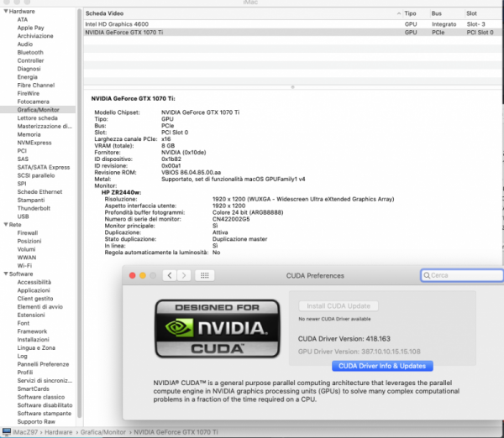
Task: Click the Scheda Video column header
Action: [x=104, y=13]
